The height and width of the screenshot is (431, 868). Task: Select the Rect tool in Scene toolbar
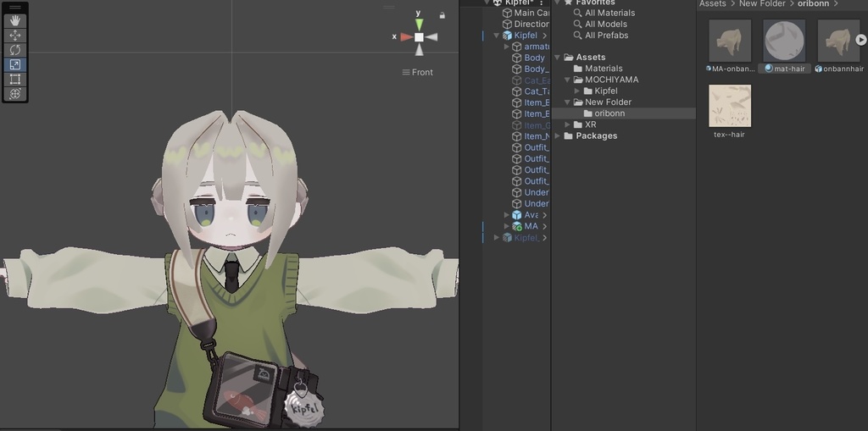15,79
